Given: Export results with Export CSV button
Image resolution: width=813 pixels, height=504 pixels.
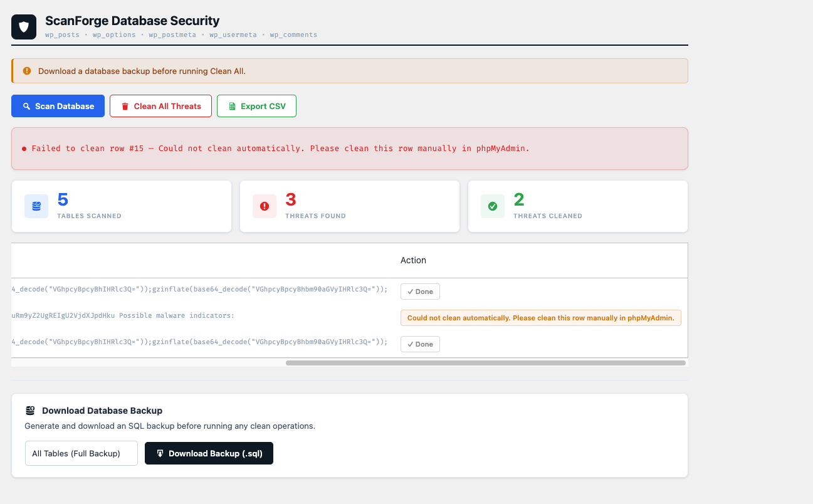Looking at the screenshot, I should [256, 106].
